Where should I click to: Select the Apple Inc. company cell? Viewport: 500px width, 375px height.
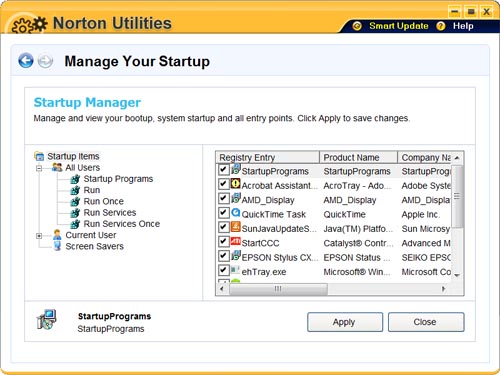[x=421, y=214]
